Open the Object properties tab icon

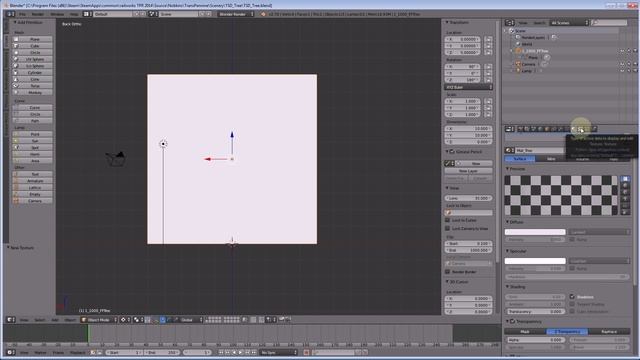click(x=547, y=129)
